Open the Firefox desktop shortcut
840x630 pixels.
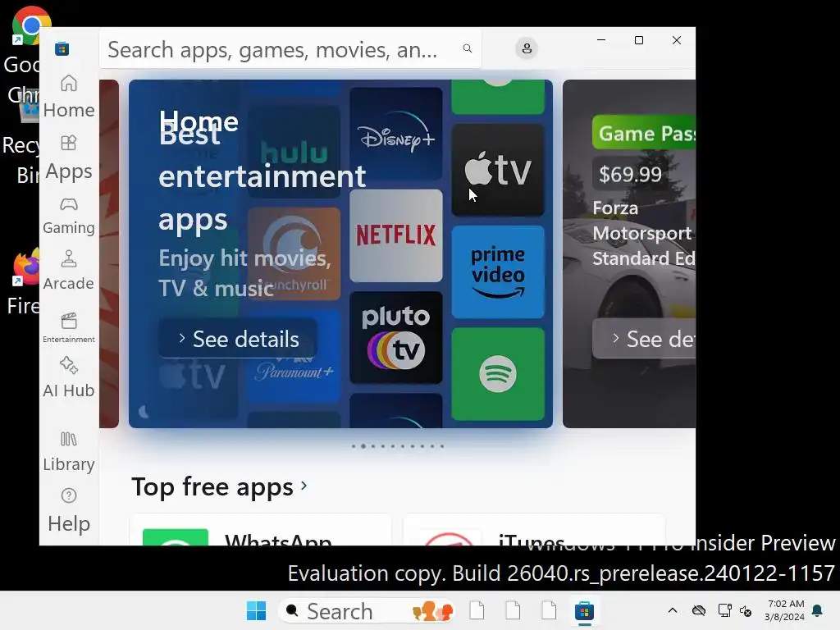click(22, 282)
